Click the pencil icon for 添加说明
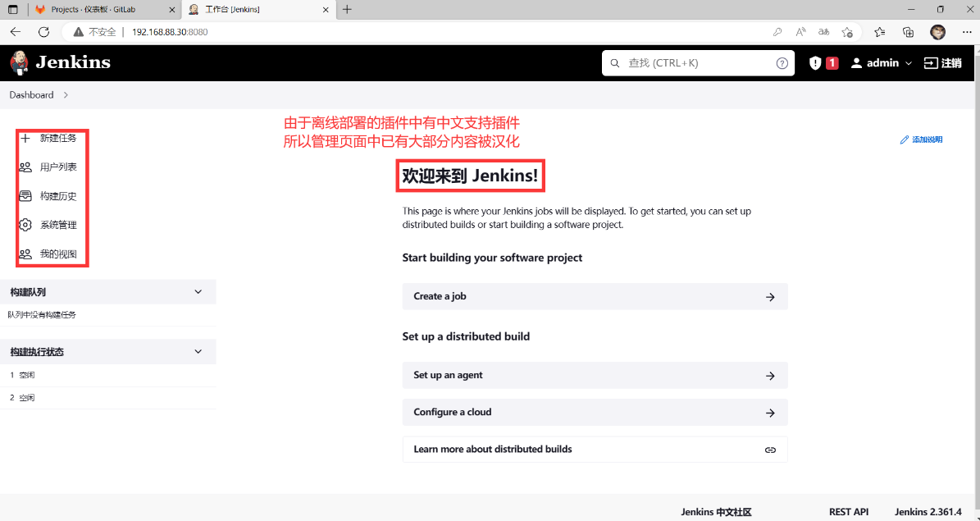The image size is (980, 521). (x=904, y=139)
